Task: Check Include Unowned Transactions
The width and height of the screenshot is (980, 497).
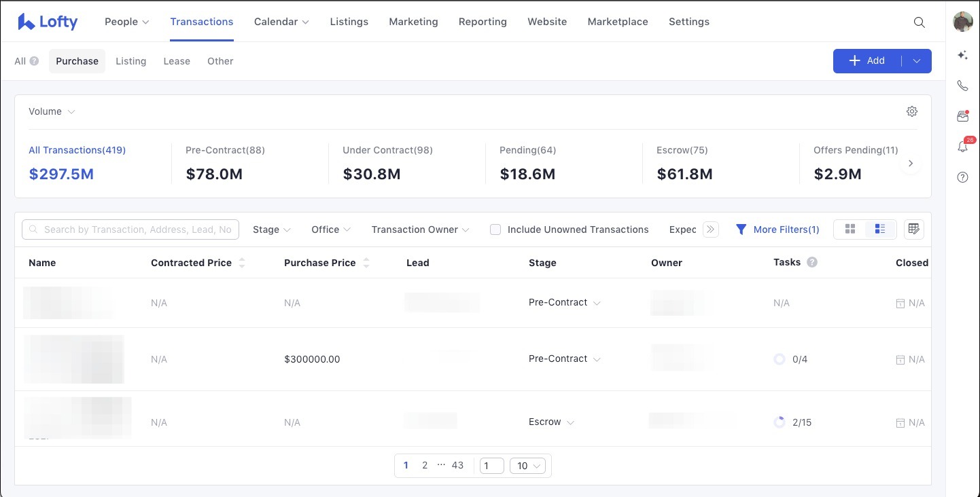Action: pos(495,229)
